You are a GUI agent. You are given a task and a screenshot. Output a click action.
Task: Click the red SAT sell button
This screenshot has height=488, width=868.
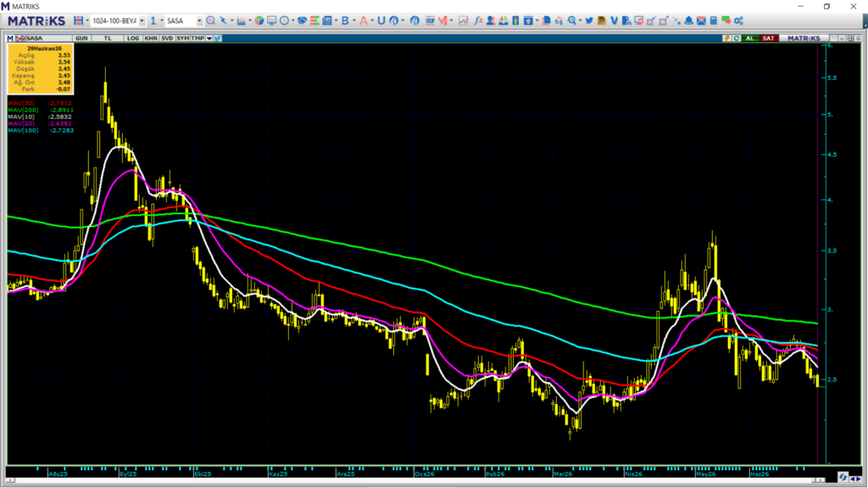pyautogui.click(x=768, y=38)
